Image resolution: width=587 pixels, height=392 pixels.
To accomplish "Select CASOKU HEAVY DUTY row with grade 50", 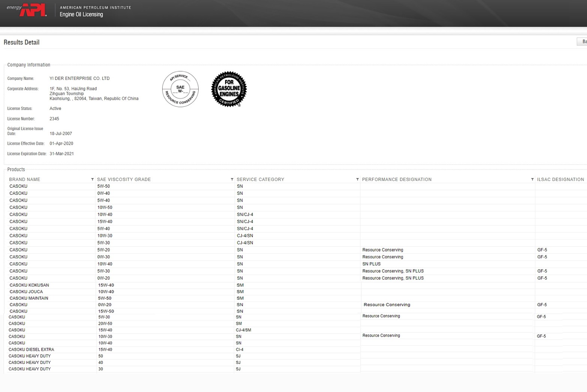I will click(30, 356).
